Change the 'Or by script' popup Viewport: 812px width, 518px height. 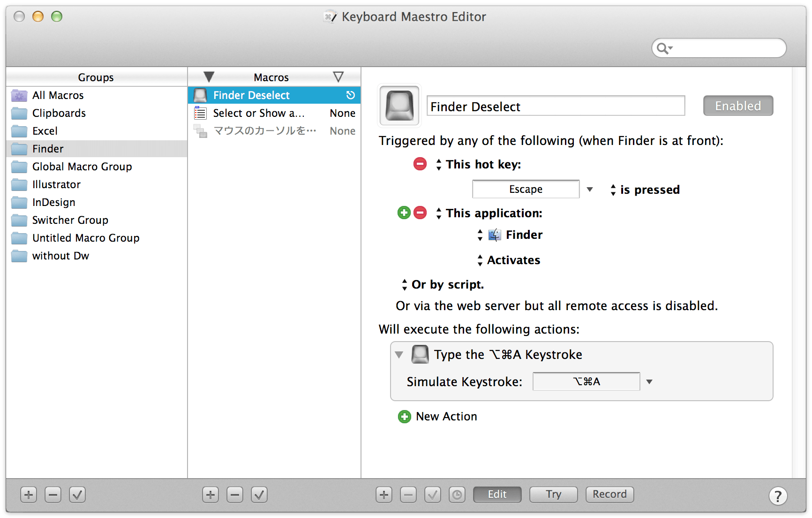click(x=443, y=284)
